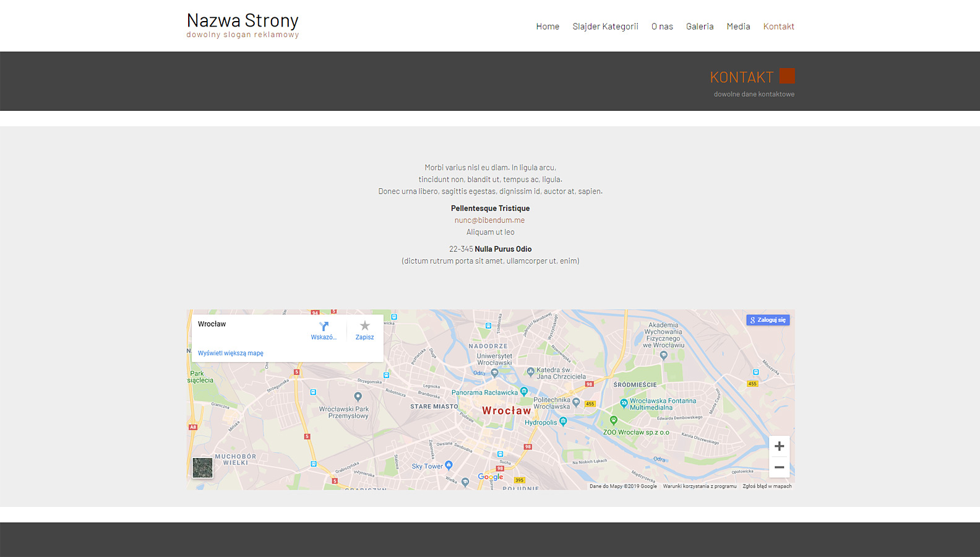Click the orange square beside KONTAKT heading
The image size is (980, 557).
[787, 76]
